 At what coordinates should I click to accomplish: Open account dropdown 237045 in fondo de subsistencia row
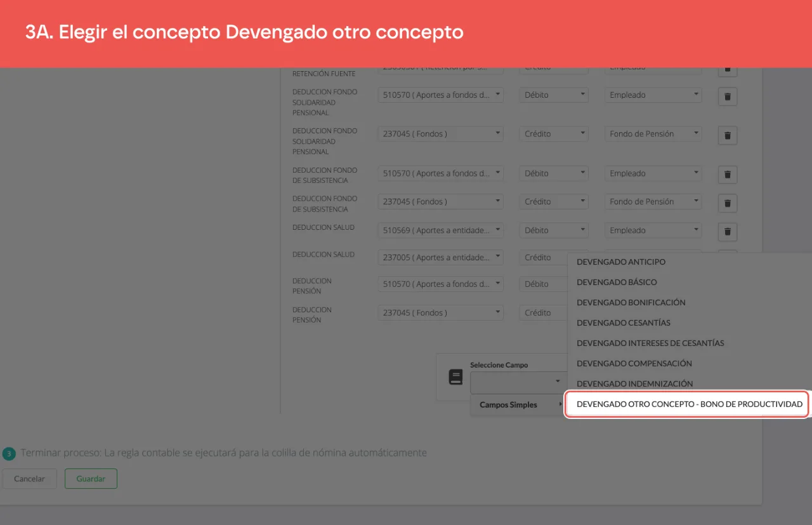pos(441,202)
